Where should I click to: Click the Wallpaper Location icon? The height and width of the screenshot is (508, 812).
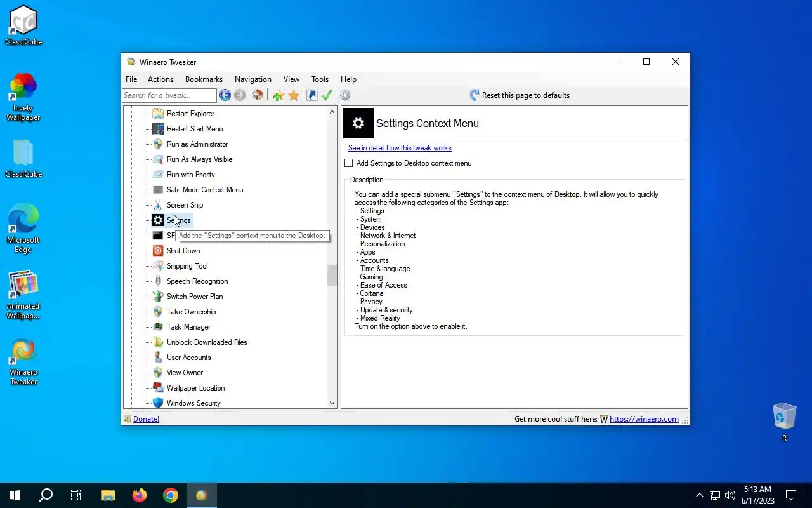[x=158, y=388]
